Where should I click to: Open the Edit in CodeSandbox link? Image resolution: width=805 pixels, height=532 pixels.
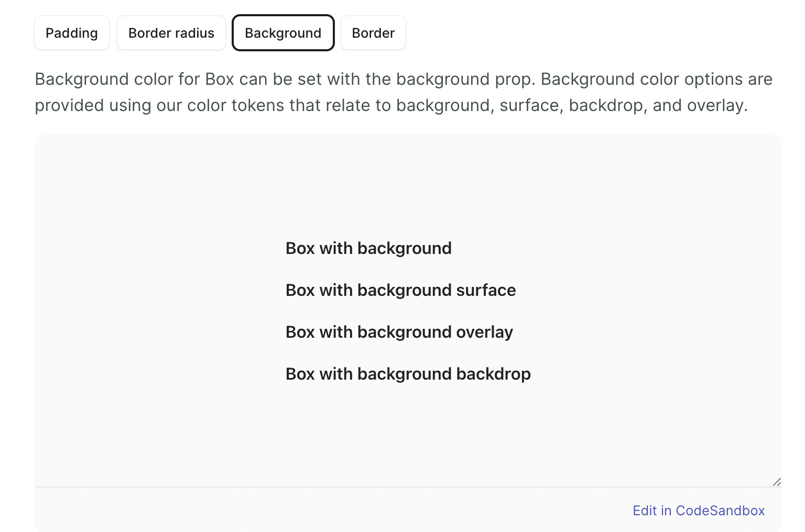(699, 511)
